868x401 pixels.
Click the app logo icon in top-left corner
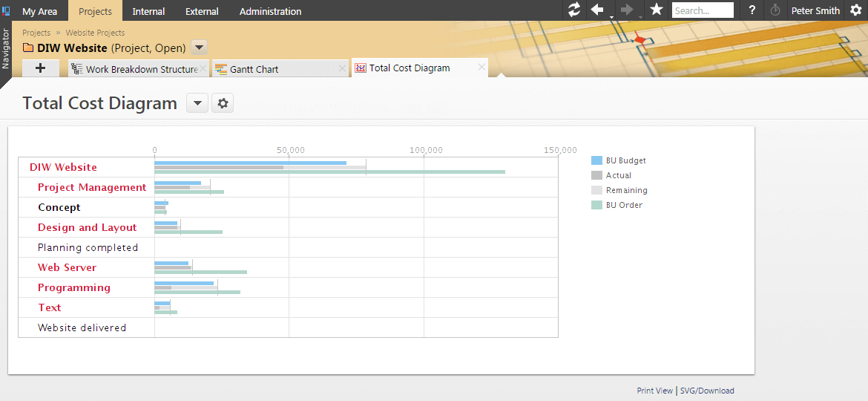pos(6,10)
